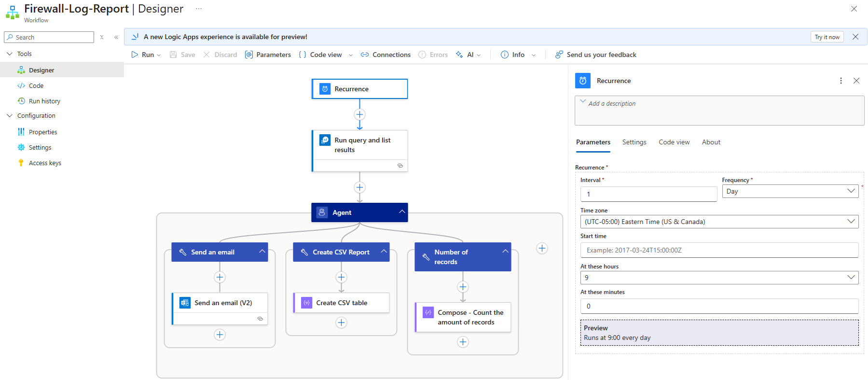868x380 pixels.
Task: Collapse the Tools section in sidebar
Action: 10,54
